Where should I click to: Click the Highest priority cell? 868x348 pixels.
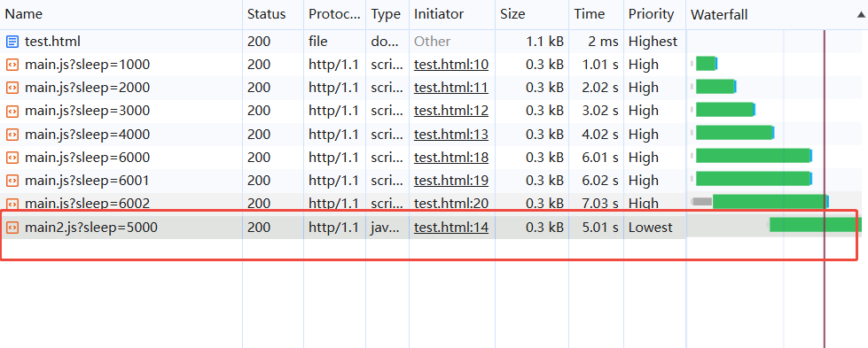click(x=653, y=42)
